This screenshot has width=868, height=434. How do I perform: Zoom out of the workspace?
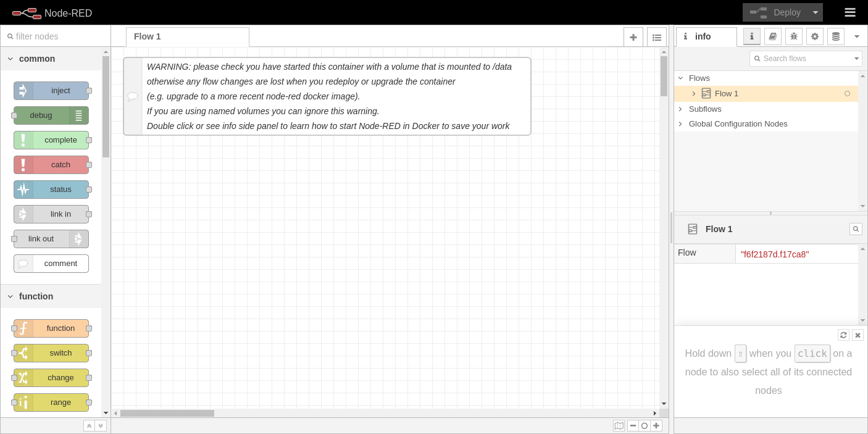coord(633,426)
